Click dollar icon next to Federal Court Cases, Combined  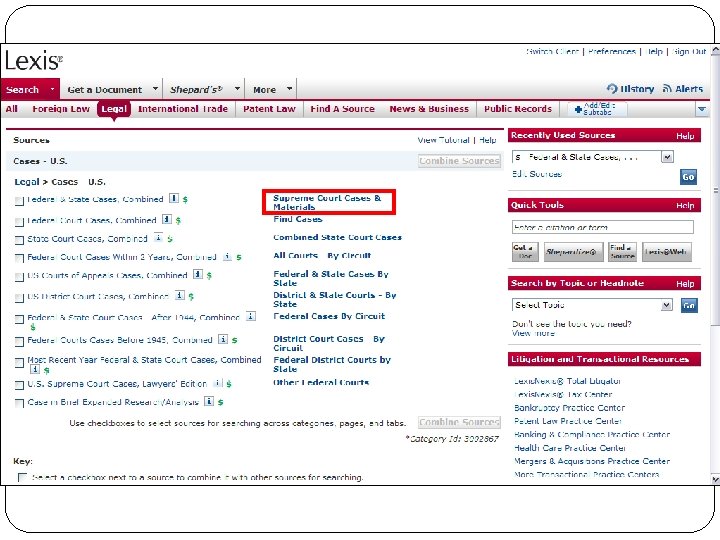pos(178,220)
